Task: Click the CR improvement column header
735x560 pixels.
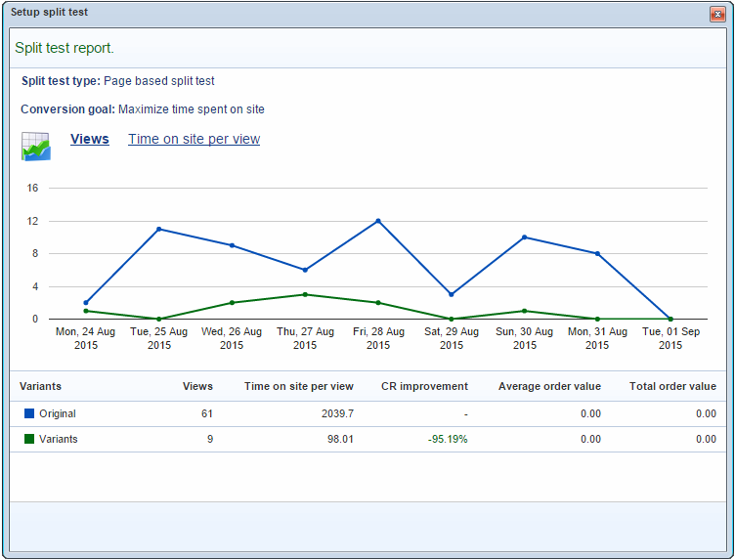Action: pos(424,386)
